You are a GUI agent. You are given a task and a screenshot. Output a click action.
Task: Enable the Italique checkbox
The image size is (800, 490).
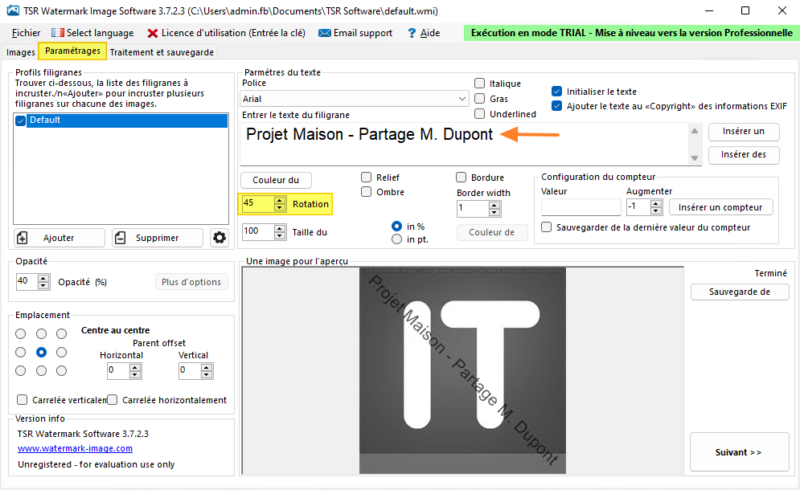point(480,83)
